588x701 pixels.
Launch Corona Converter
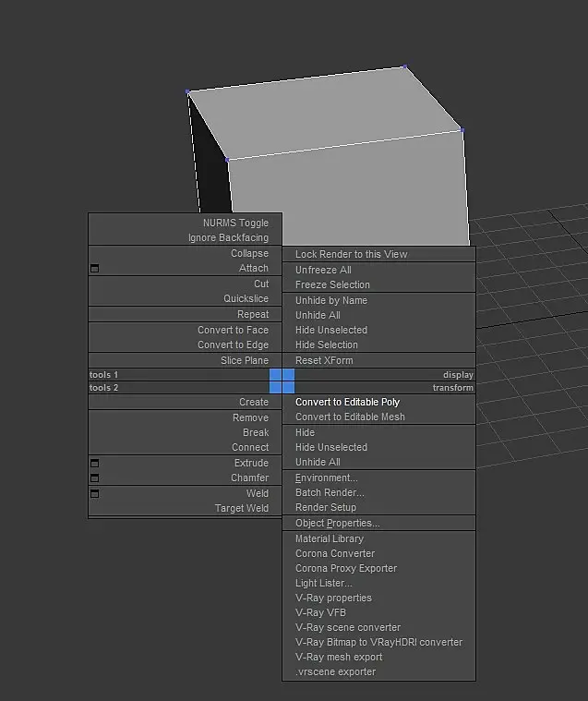335,553
